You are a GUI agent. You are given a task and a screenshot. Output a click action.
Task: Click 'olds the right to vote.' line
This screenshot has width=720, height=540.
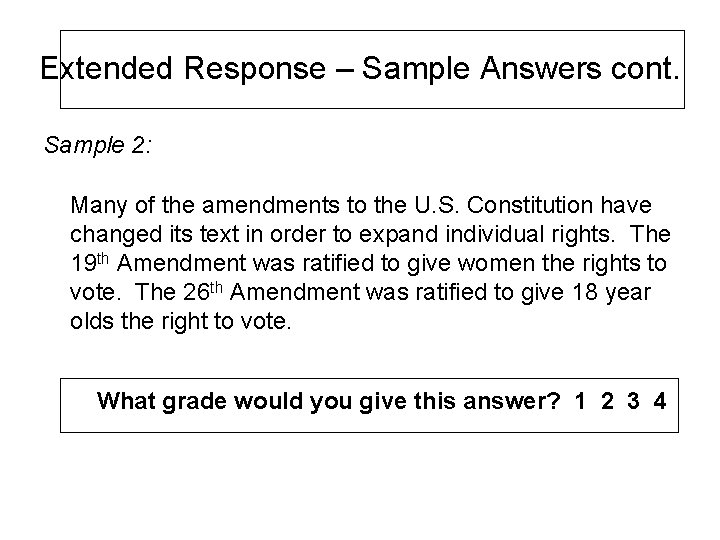(x=181, y=321)
